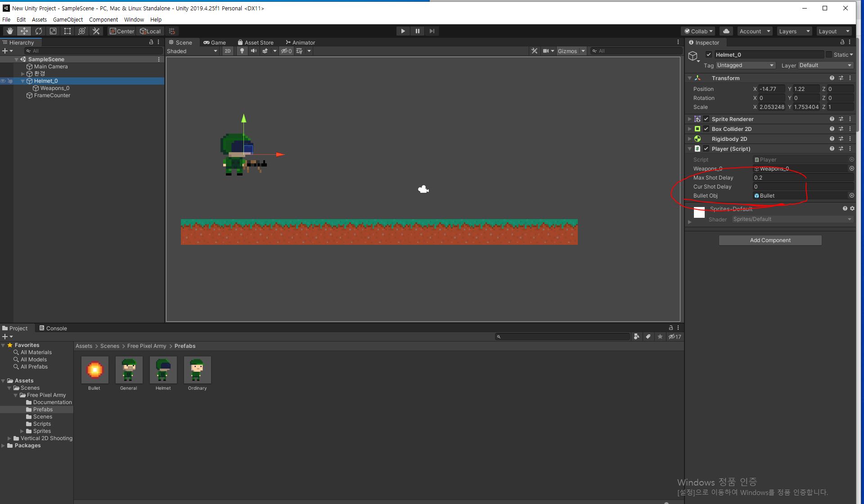Toggle scene lighting bulb icon
The height and width of the screenshot is (504, 864).
click(242, 51)
